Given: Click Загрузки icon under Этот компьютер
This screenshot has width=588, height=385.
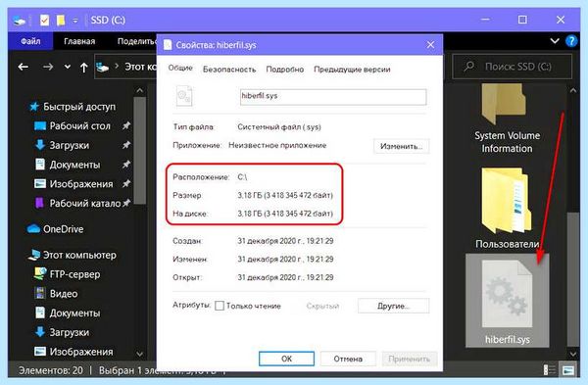Looking at the screenshot, I should point(40,332).
